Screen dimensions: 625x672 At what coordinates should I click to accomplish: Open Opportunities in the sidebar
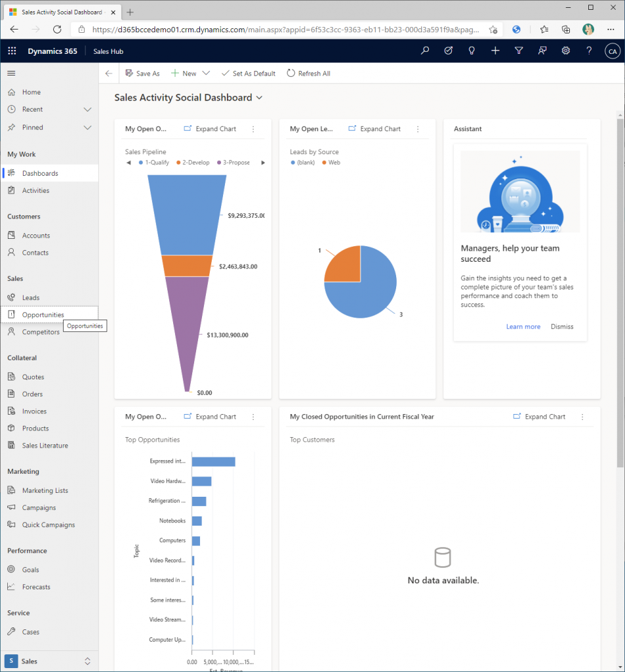point(43,315)
